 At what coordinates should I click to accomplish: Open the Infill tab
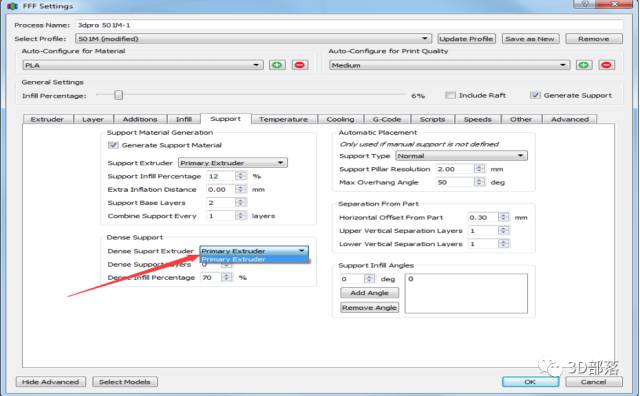pyautogui.click(x=184, y=119)
